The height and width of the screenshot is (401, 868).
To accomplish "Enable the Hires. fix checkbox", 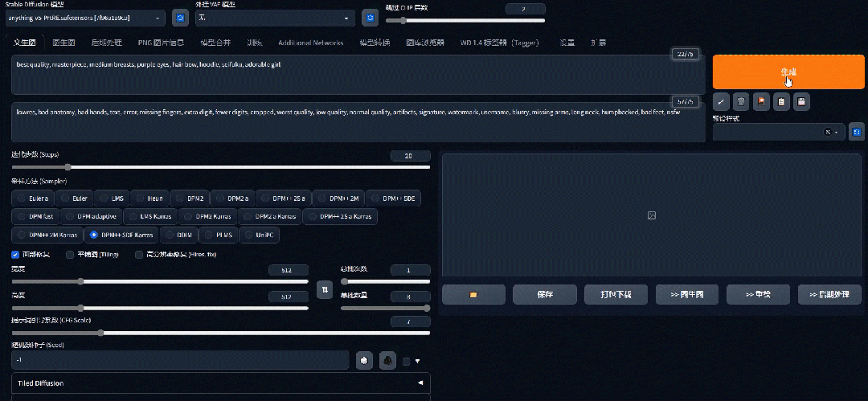I will pos(139,255).
